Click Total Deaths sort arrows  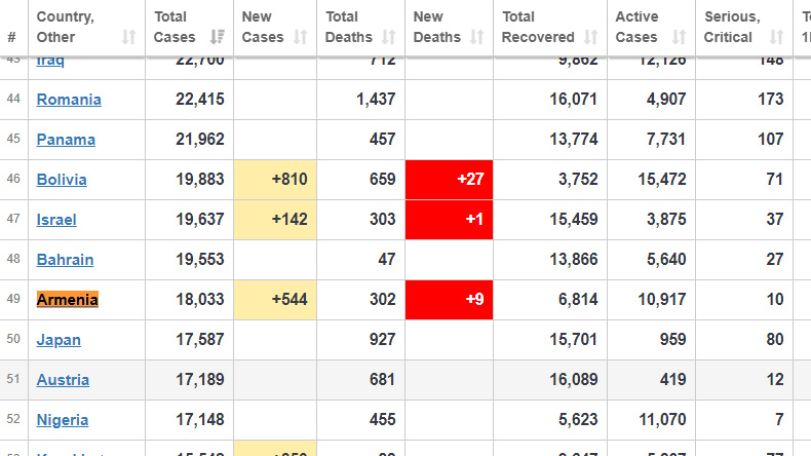coord(389,37)
